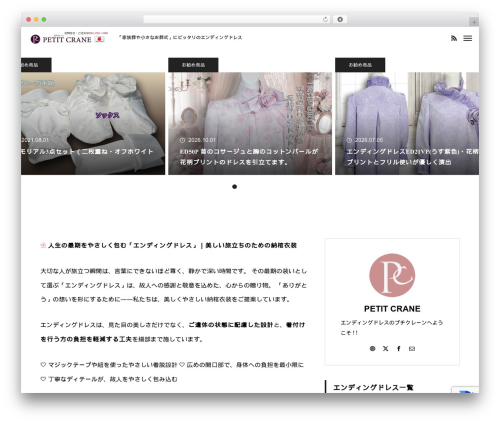
Task: Click the header tagline text
Action: pos(180,38)
